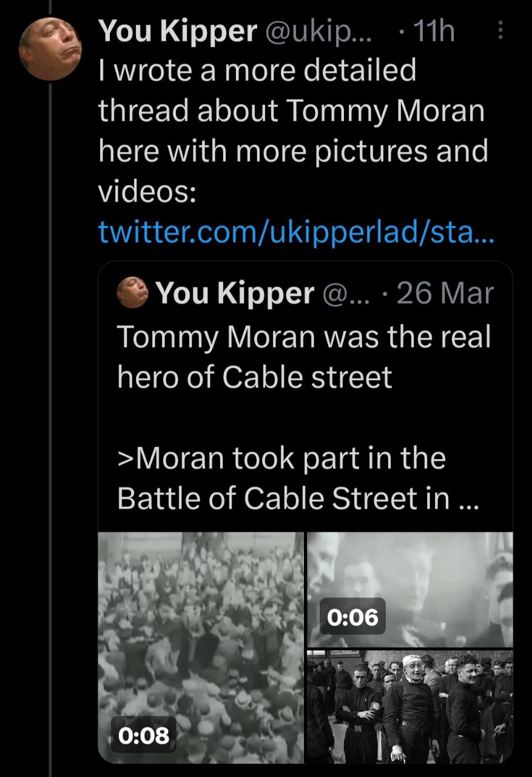Open the photo of uniformed men
The height and width of the screenshot is (777, 532).
(410, 707)
